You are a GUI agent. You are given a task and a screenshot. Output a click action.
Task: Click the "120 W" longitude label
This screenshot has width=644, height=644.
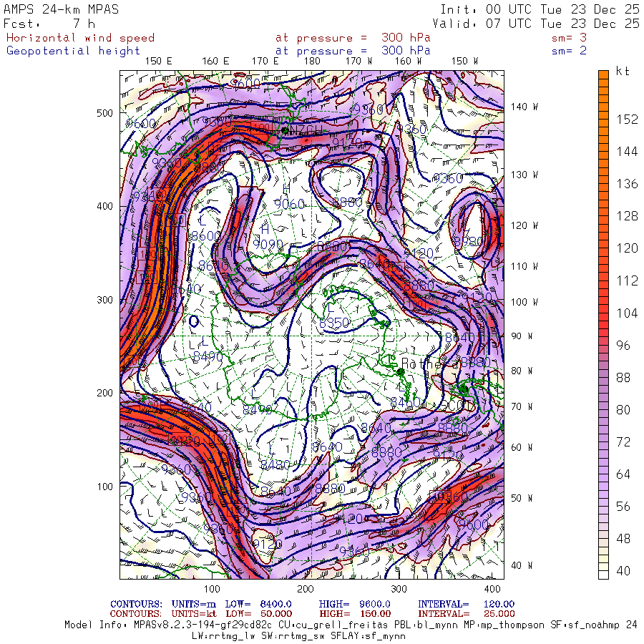point(524,225)
